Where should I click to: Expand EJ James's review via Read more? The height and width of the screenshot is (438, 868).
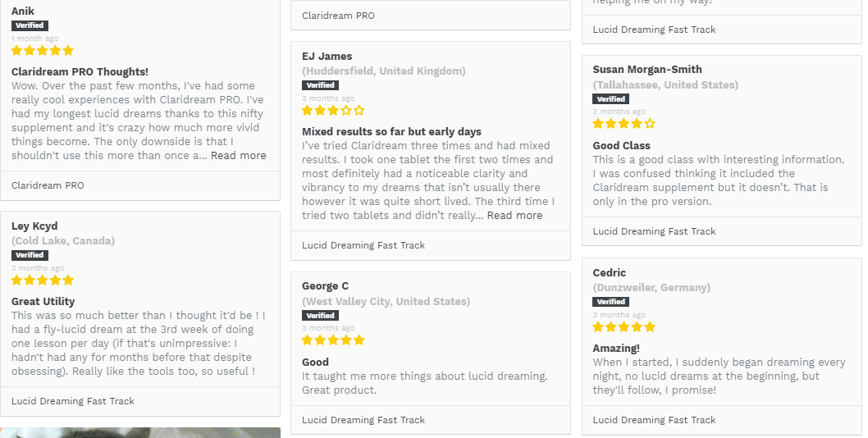514,216
